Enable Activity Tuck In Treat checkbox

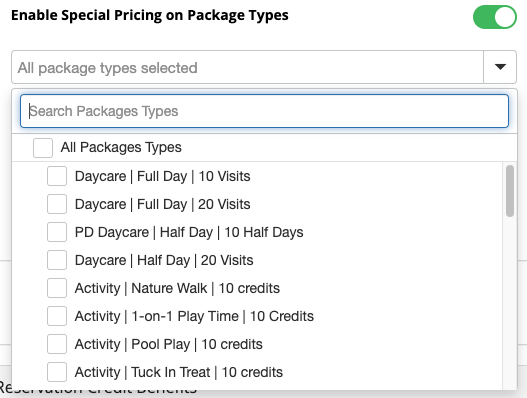(x=57, y=372)
